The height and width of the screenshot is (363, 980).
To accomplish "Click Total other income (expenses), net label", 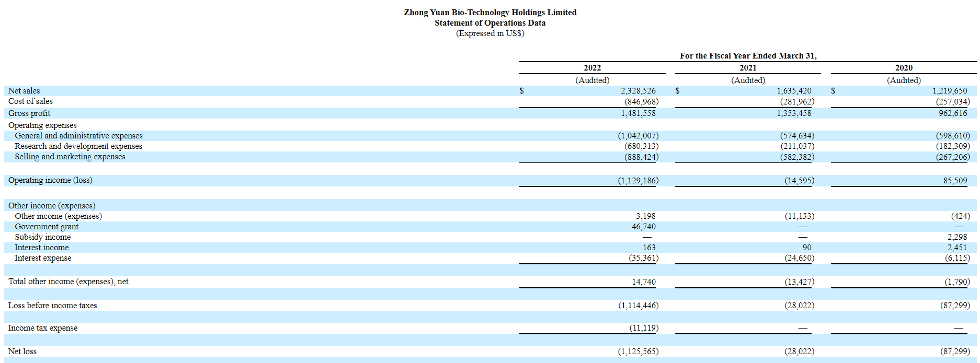I will [69, 282].
